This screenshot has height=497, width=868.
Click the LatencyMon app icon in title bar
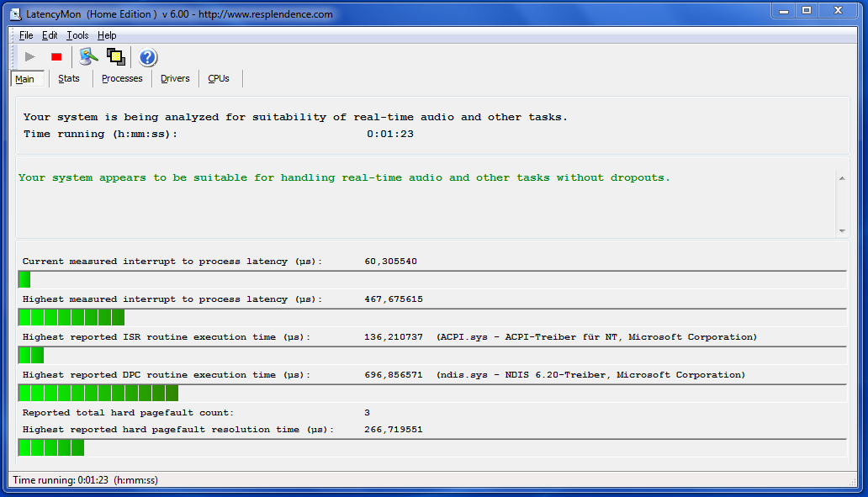(x=15, y=14)
